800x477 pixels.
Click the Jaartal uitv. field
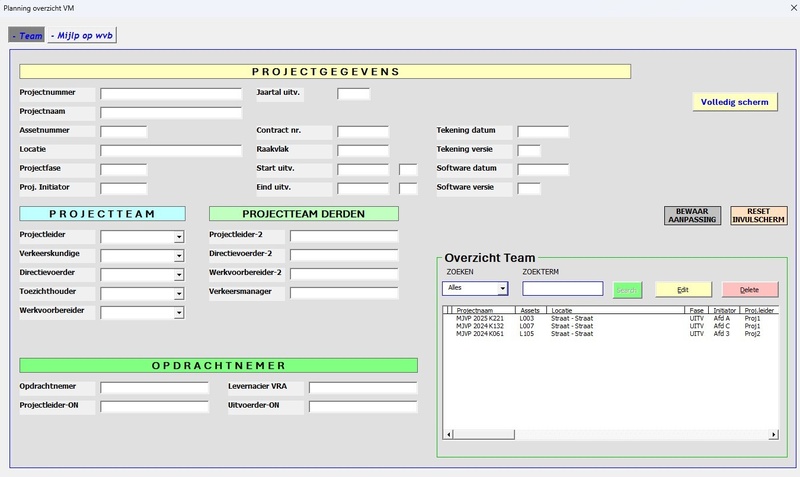(x=353, y=94)
